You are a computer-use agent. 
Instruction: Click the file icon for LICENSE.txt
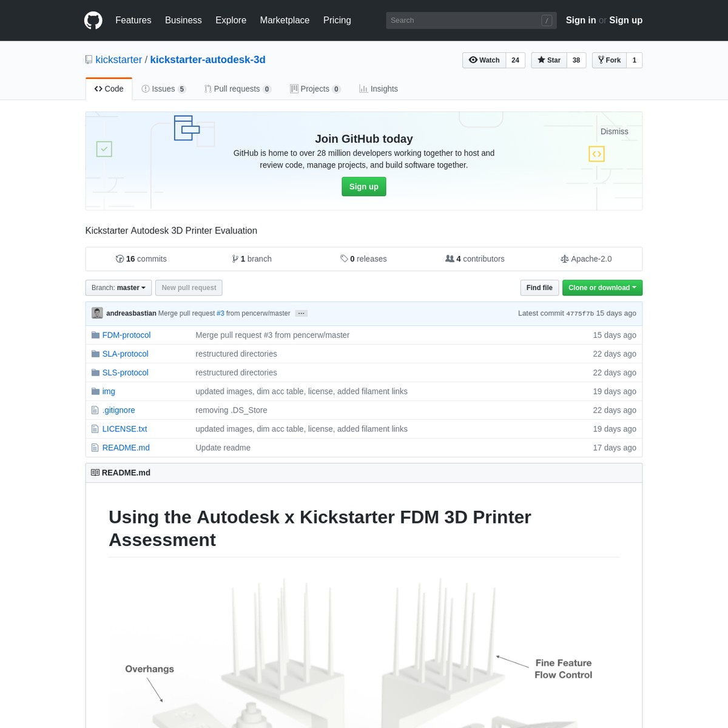click(95, 429)
